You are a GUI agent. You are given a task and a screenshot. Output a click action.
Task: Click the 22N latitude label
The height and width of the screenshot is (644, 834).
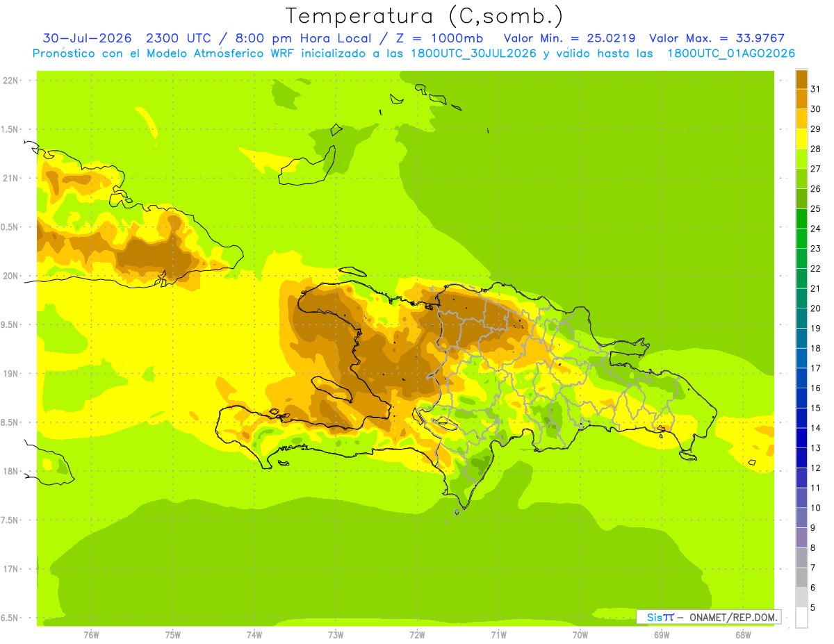(10, 81)
